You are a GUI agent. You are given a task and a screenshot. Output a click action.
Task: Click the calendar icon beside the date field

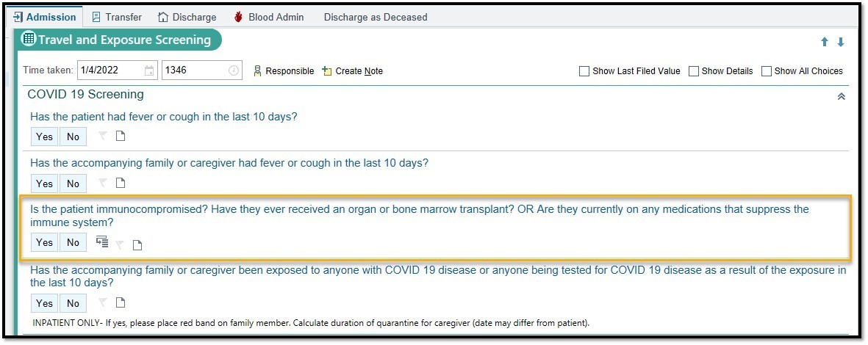[x=150, y=71]
